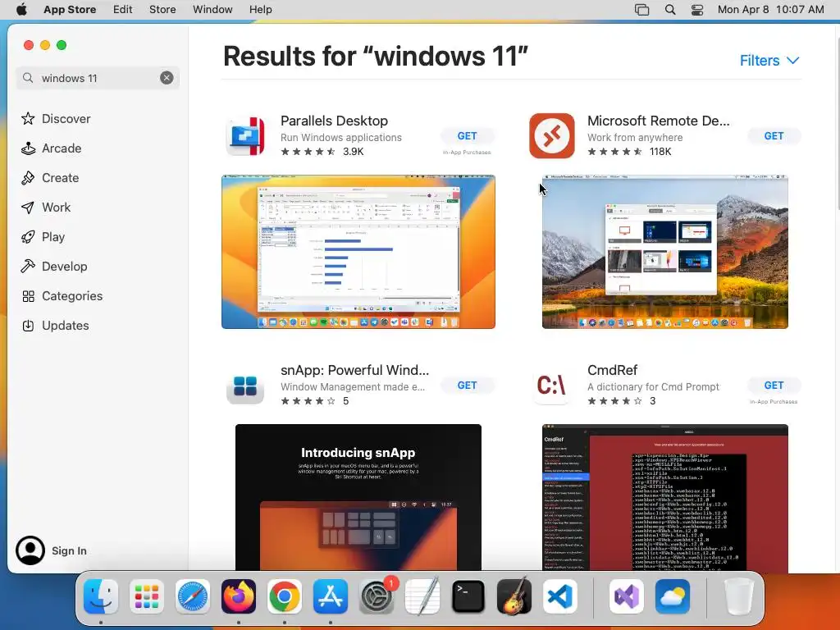The width and height of the screenshot is (840, 630).
Task: Open the Edit menu
Action: (123, 9)
